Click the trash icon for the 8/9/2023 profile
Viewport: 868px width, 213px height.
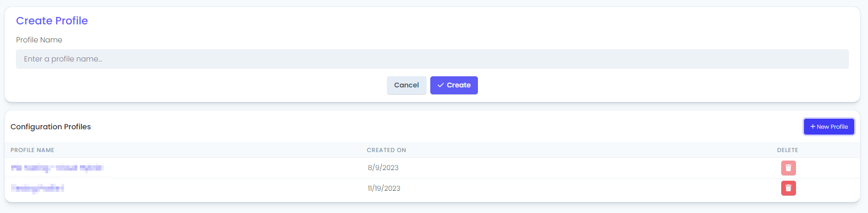(x=788, y=168)
